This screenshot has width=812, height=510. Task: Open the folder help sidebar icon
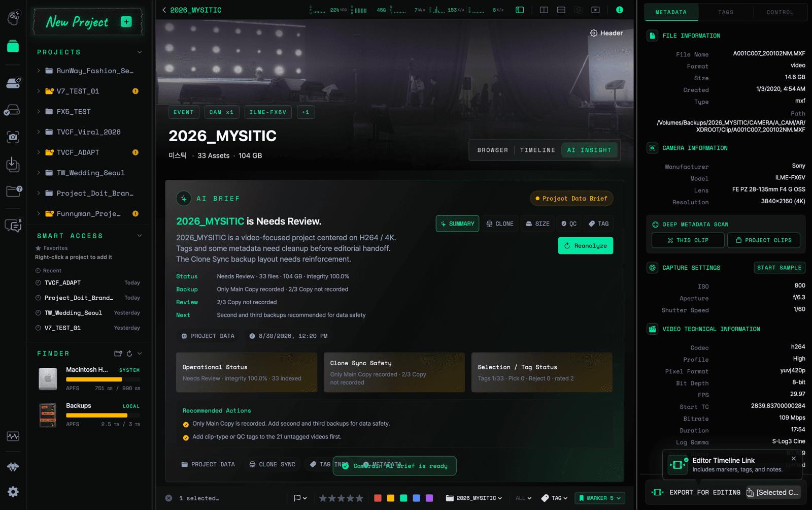point(14,191)
